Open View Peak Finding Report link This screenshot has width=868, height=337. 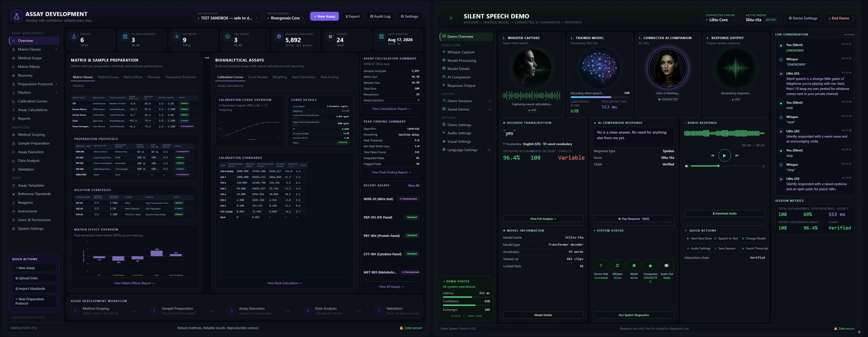click(391, 172)
